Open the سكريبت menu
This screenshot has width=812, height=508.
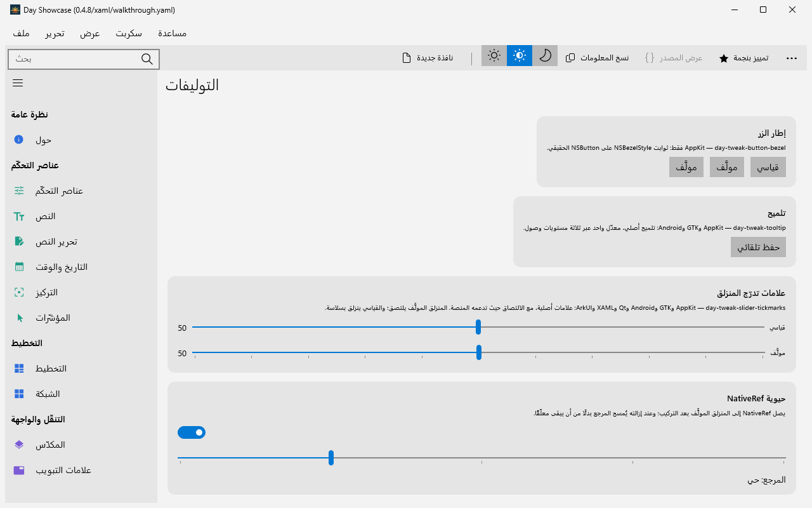click(129, 34)
